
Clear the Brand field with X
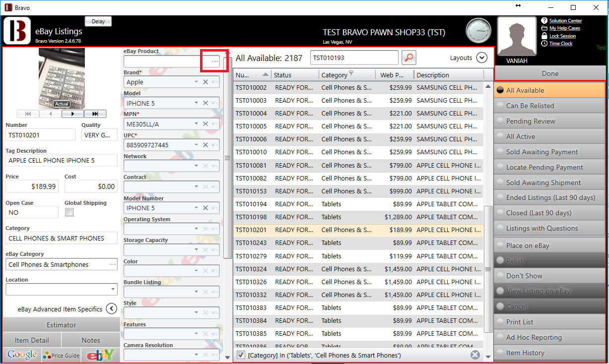(205, 82)
